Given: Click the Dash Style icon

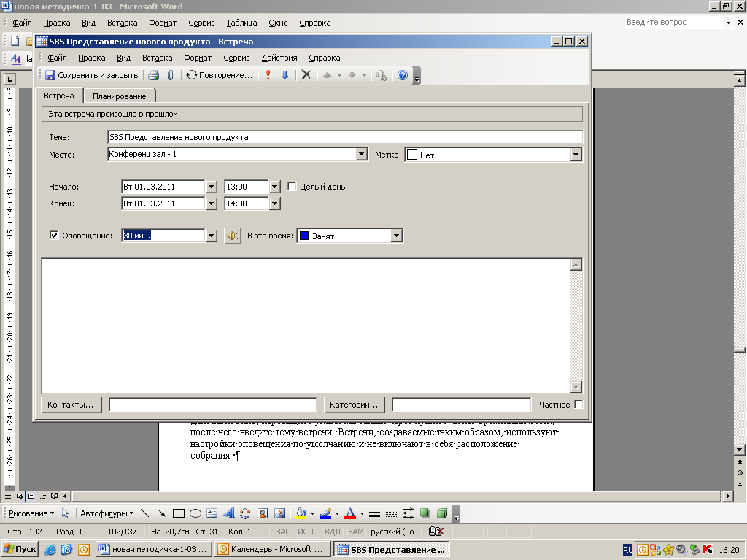Looking at the screenshot, I should 391,513.
